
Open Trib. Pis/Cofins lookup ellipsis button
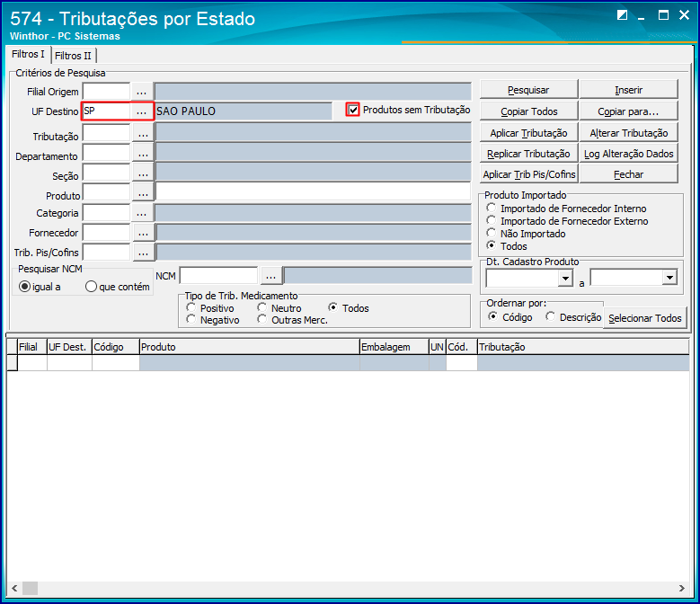(143, 253)
